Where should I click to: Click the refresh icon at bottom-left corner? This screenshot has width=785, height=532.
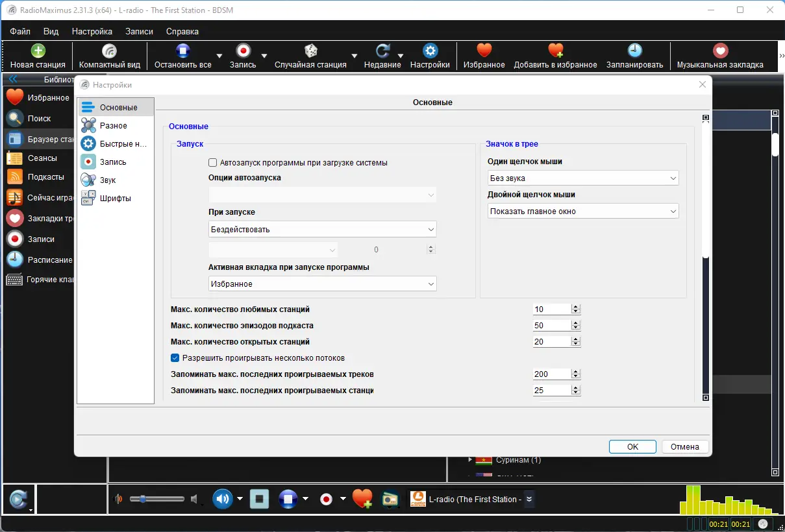[x=19, y=499]
